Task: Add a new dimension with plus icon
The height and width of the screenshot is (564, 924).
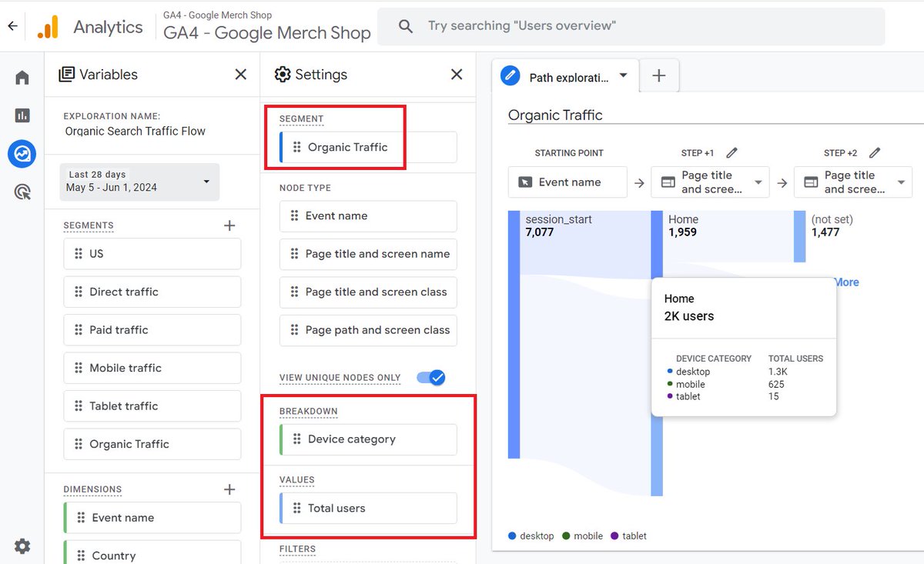Action: [229, 489]
